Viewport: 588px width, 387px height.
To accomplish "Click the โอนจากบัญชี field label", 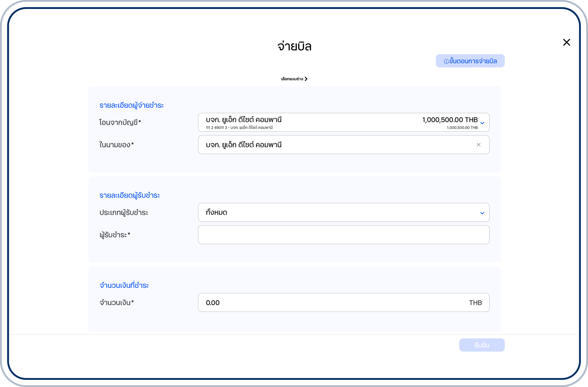I will [x=120, y=122].
